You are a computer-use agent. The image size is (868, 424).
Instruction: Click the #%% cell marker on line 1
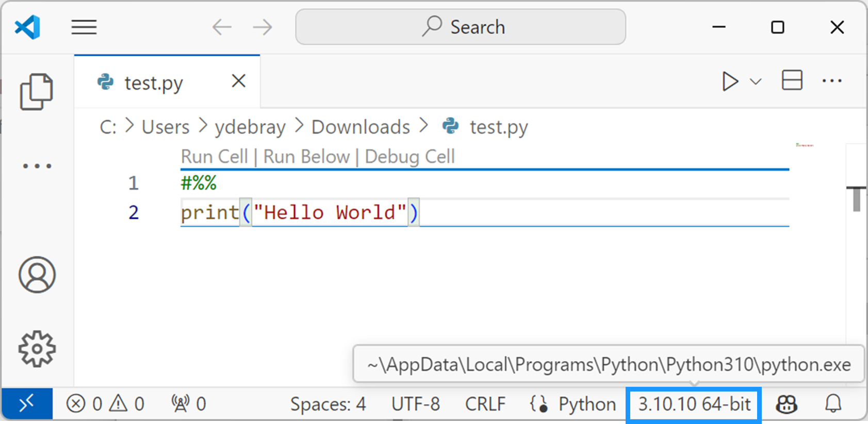(199, 183)
